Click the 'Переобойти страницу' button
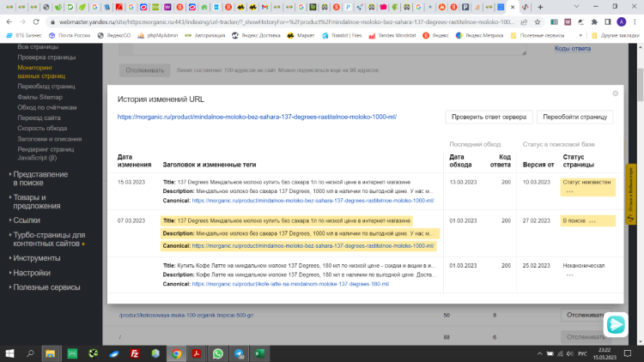Viewport: 644px width, 362px height. point(574,117)
